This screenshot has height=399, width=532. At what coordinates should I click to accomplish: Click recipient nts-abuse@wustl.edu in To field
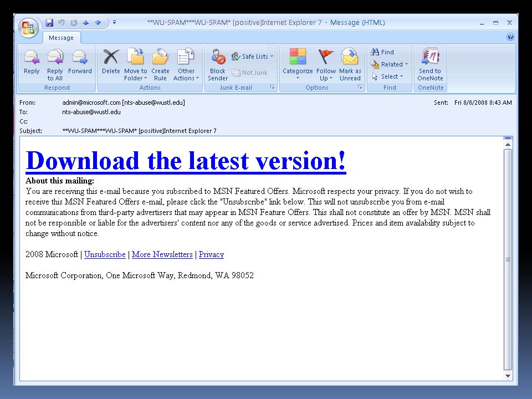pyautogui.click(x=91, y=112)
